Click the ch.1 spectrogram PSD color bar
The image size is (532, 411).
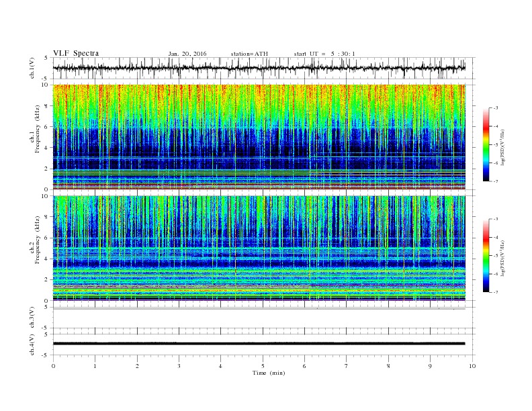(x=486, y=144)
